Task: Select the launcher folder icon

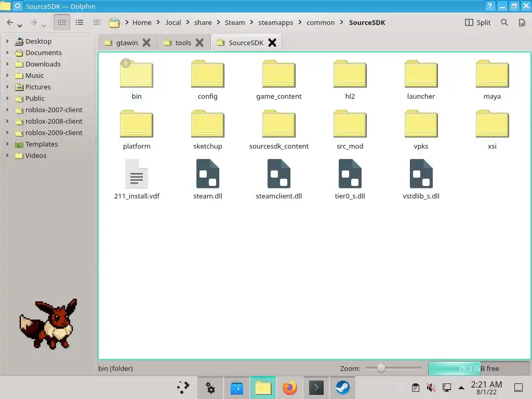Action: pyautogui.click(x=421, y=74)
